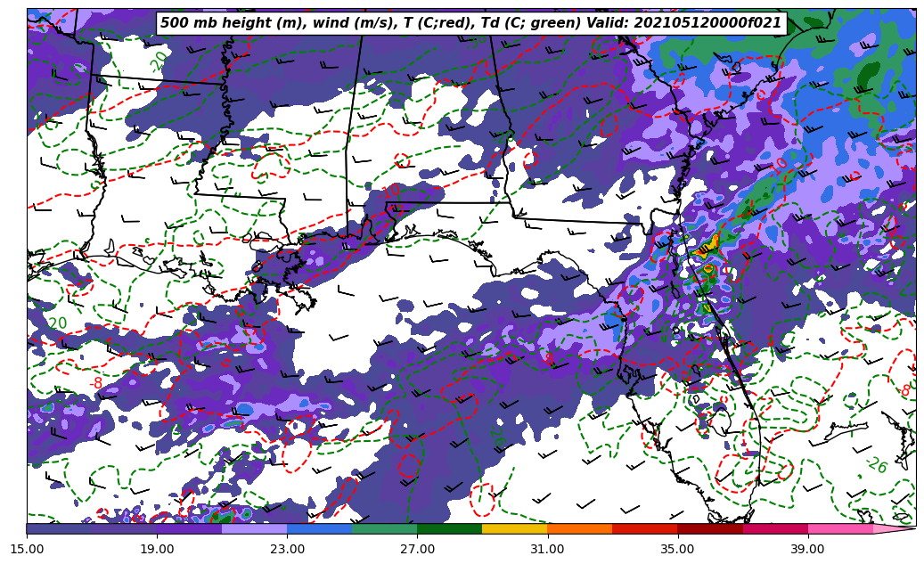This screenshot has width=924, height=564.
Task: Click the chart title text at top
Action: [x=470, y=23]
